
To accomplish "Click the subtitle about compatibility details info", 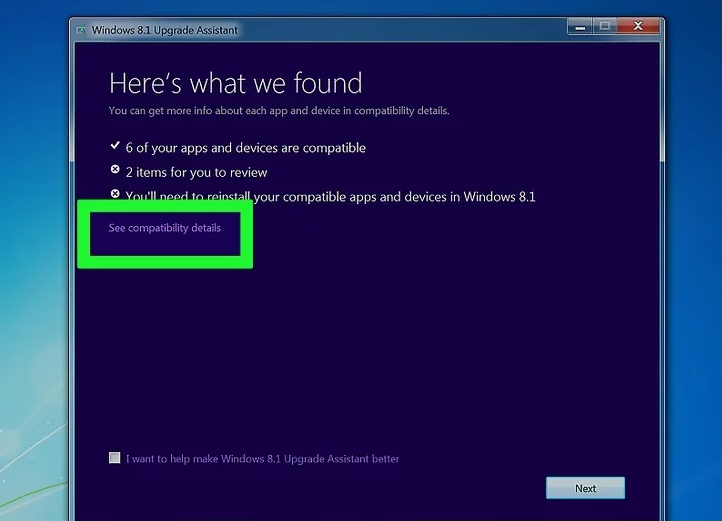I will click(x=279, y=111).
